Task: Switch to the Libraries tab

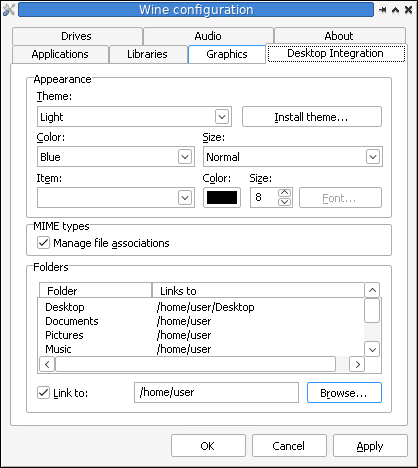Action: tap(147, 54)
